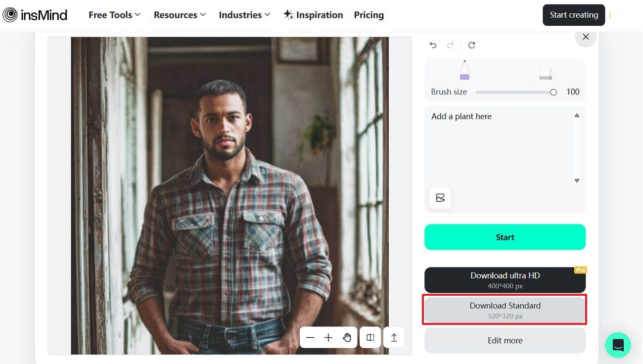
Task: Open the Pricing page
Action: coord(369,15)
